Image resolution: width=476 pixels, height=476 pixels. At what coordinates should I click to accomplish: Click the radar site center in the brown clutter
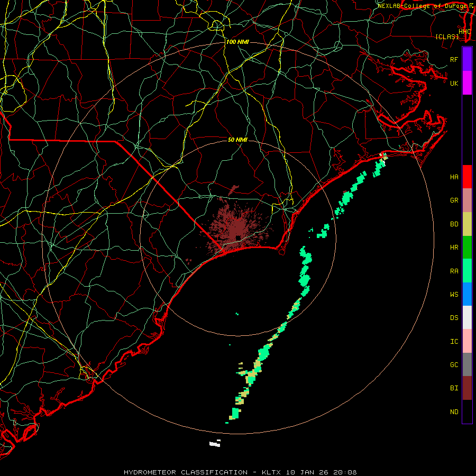tap(238, 237)
